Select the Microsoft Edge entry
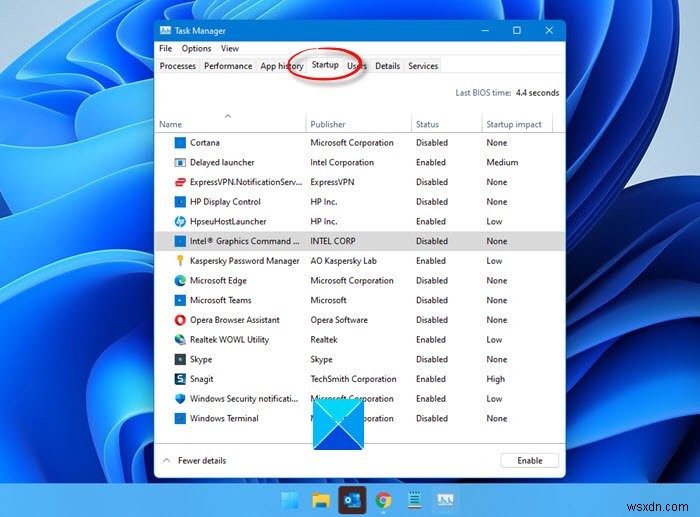This screenshot has width=700, height=517. click(x=218, y=280)
